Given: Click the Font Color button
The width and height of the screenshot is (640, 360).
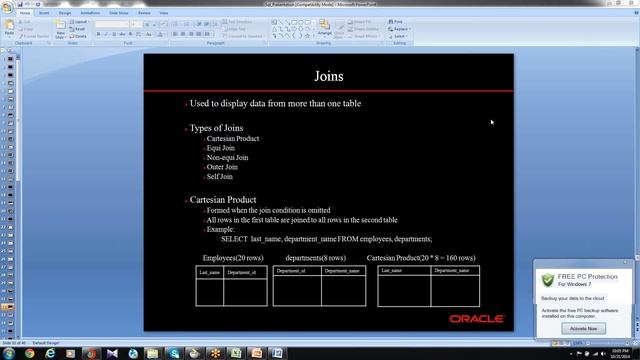Looking at the screenshot, I should (160, 34).
